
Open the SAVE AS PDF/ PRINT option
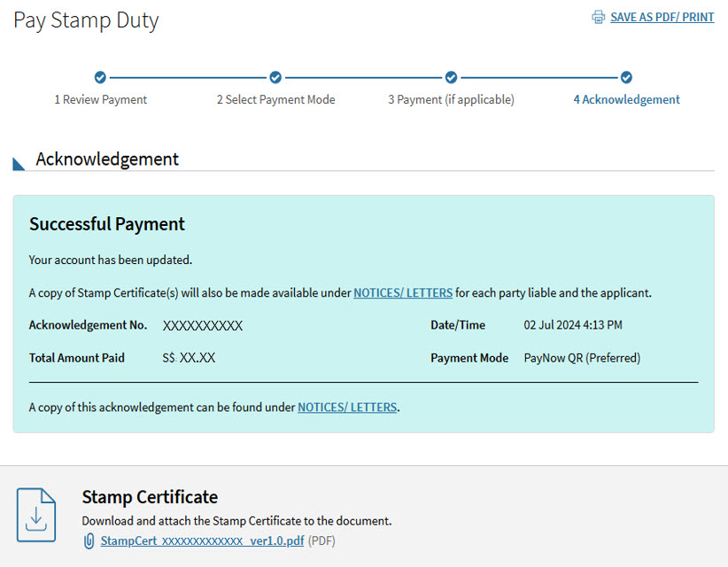662,16
